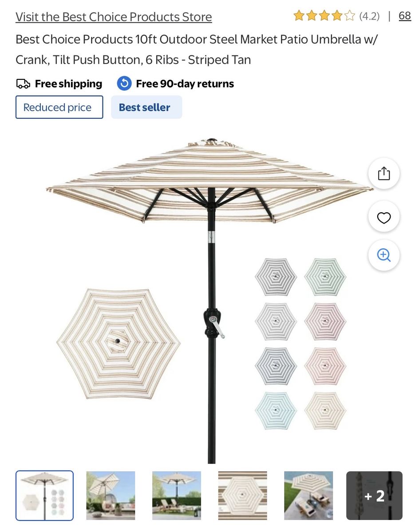Show the +2 more images
The image size is (419, 532).
click(374, 496)
